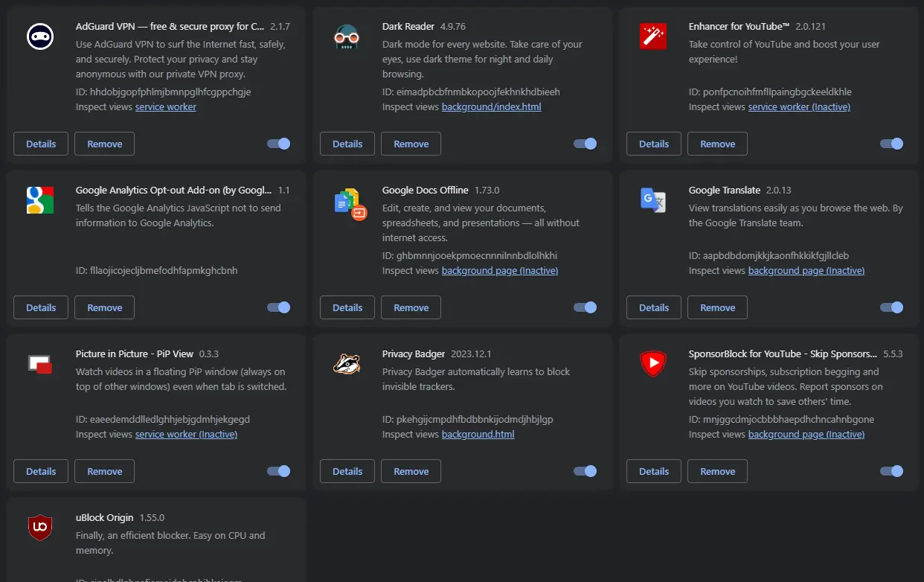This screenshot has width=924, height=582.
Task: Click the Google Translate extension icon
Action: 653,200
